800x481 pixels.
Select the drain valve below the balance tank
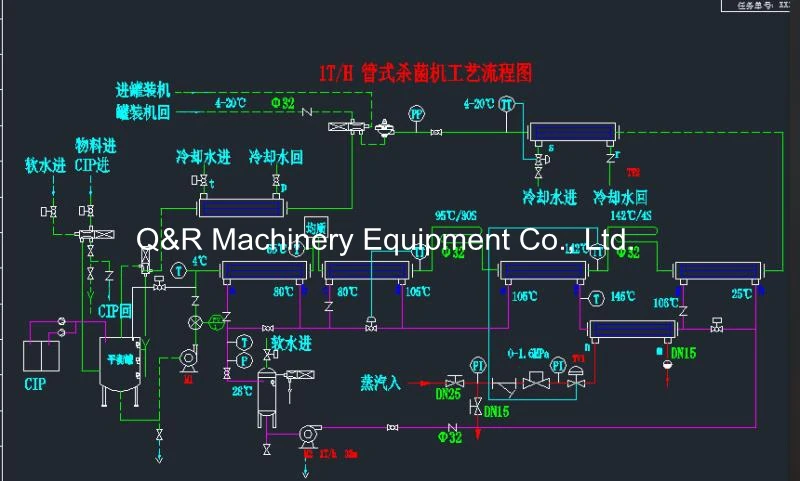point(159,435)
